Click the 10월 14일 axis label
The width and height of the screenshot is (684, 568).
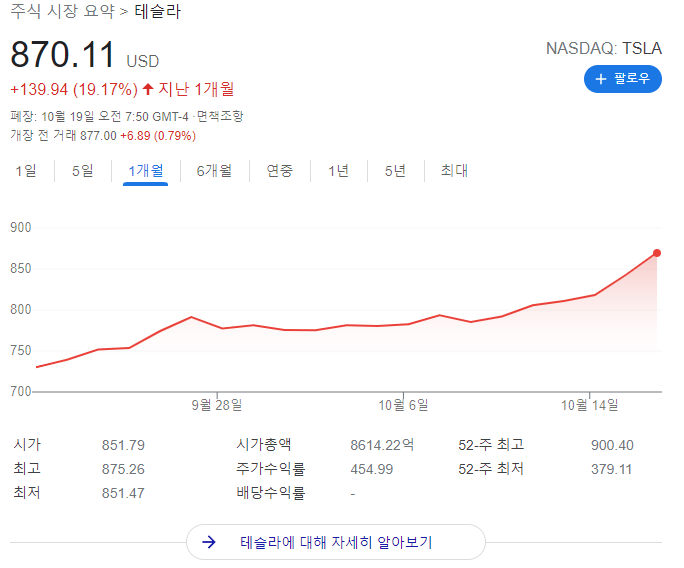click(590, 405)
